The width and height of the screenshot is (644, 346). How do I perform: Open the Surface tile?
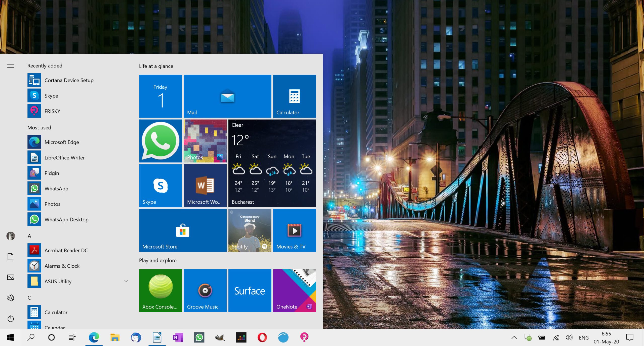tap(250, 291)
